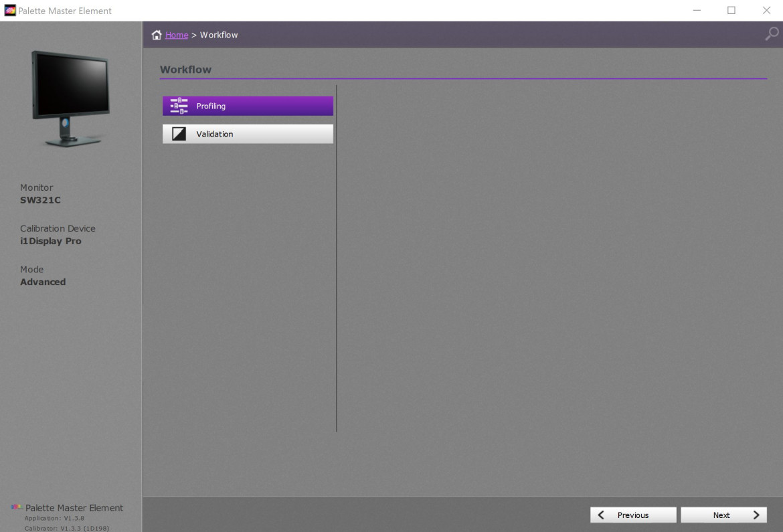Maximize the Palette Master Element window
This screenshot has height=532, width=783.
coord(731,11)
